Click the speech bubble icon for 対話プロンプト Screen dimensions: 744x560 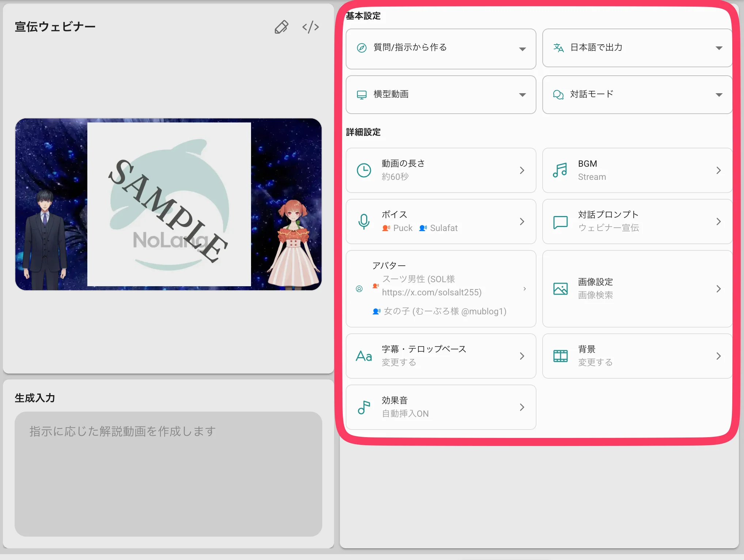(560, 222)
